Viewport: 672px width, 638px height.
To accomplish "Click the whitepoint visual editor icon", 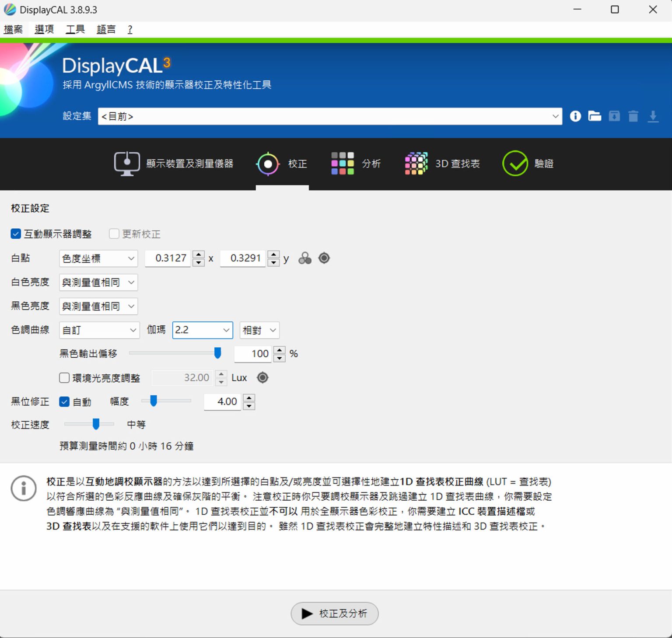I will coord(305,258).
